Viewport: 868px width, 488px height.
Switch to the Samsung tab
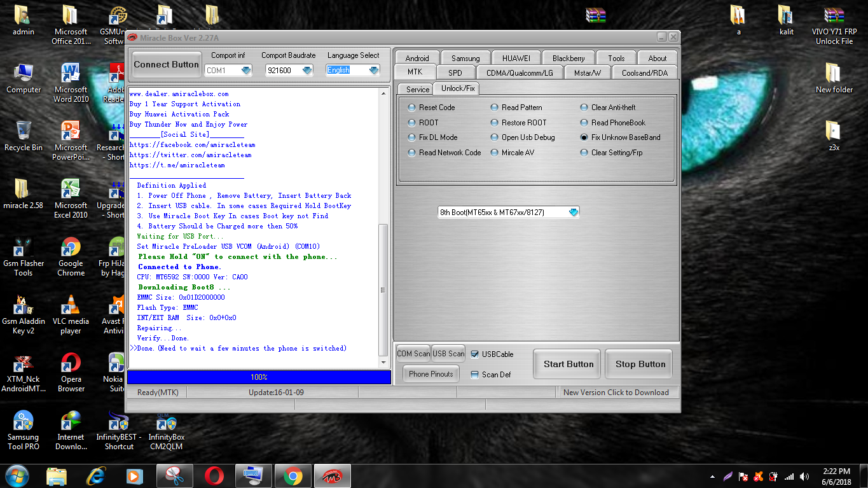pyautogui.click(x=465, y=58)
